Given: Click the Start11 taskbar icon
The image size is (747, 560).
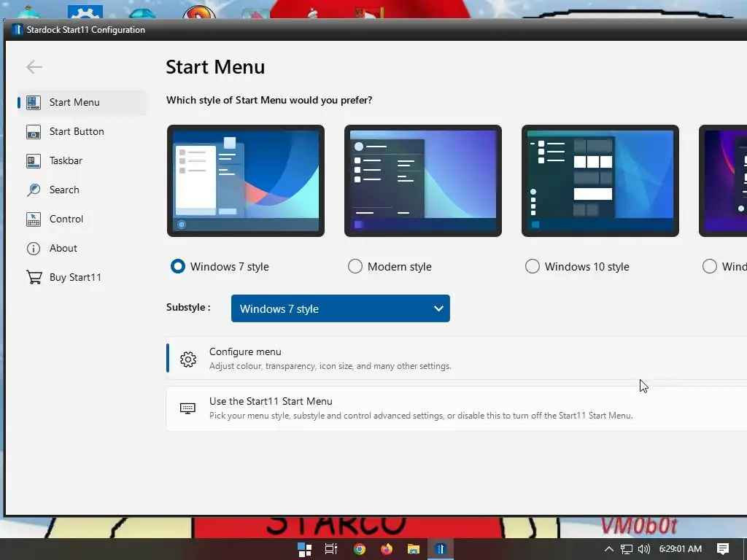Looking at the screenshot, I should (441, 549).
